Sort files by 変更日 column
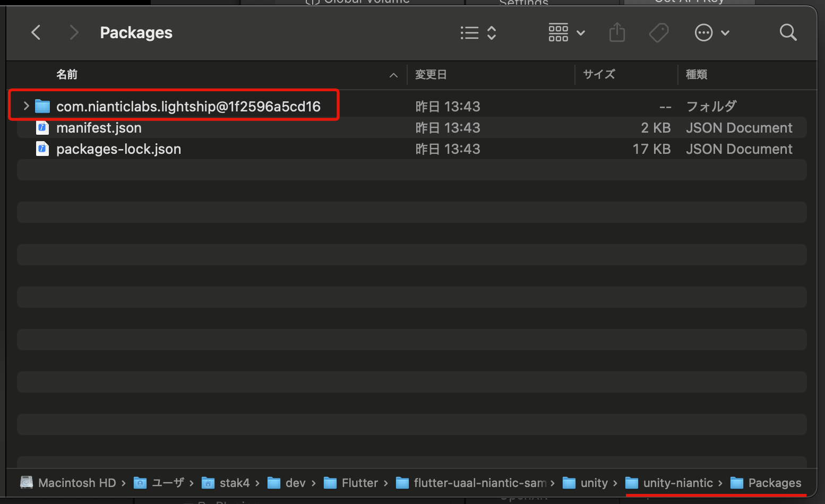 tap(431, 75)
